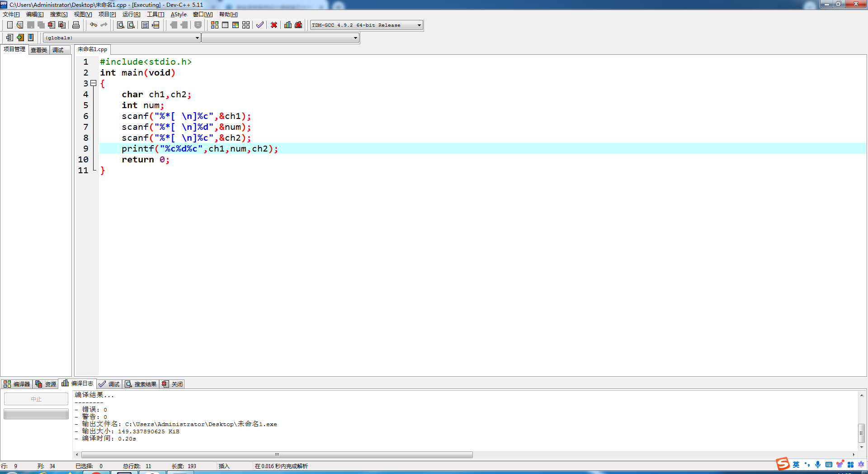Screen dimensions: 868x474
Task: Switch to the 查看类 sidebar tab
Action: 39,50
